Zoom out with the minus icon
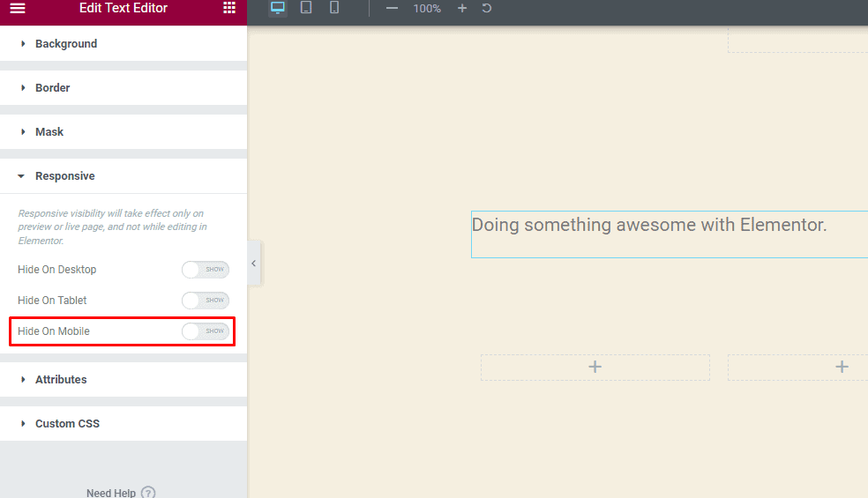 [392, 8]
